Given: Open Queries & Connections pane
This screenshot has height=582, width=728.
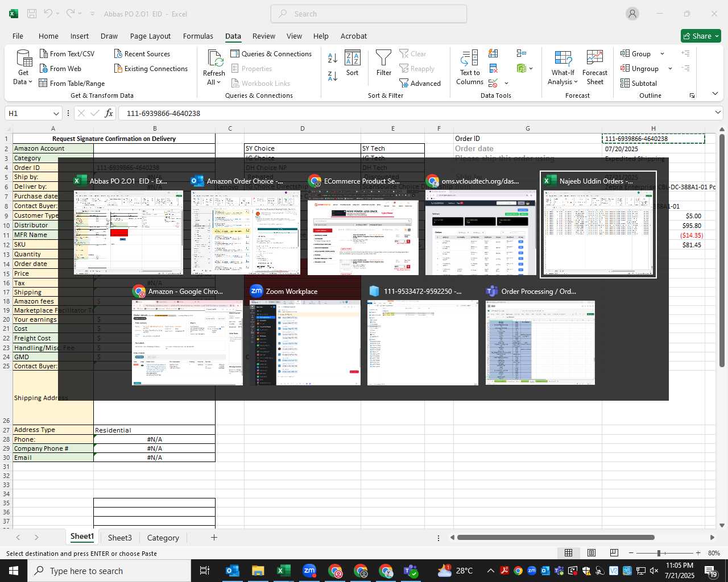Looking at the screenshot, I should 271,53.
